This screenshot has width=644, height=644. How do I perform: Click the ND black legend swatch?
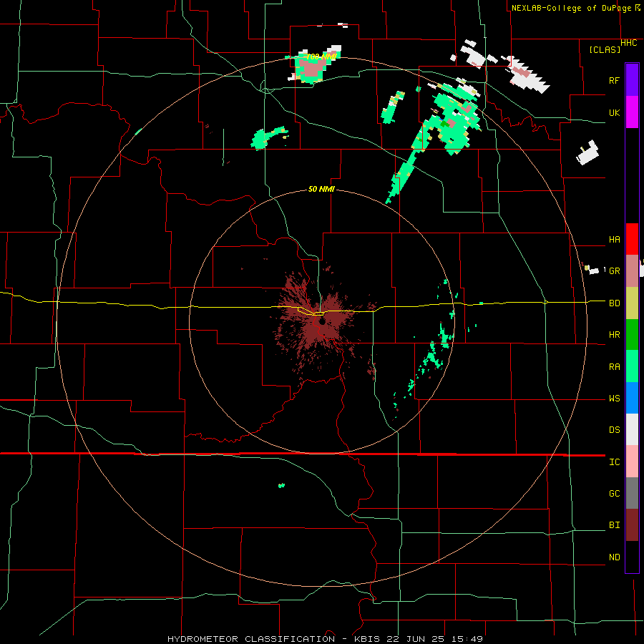click(x=632, y=557)
